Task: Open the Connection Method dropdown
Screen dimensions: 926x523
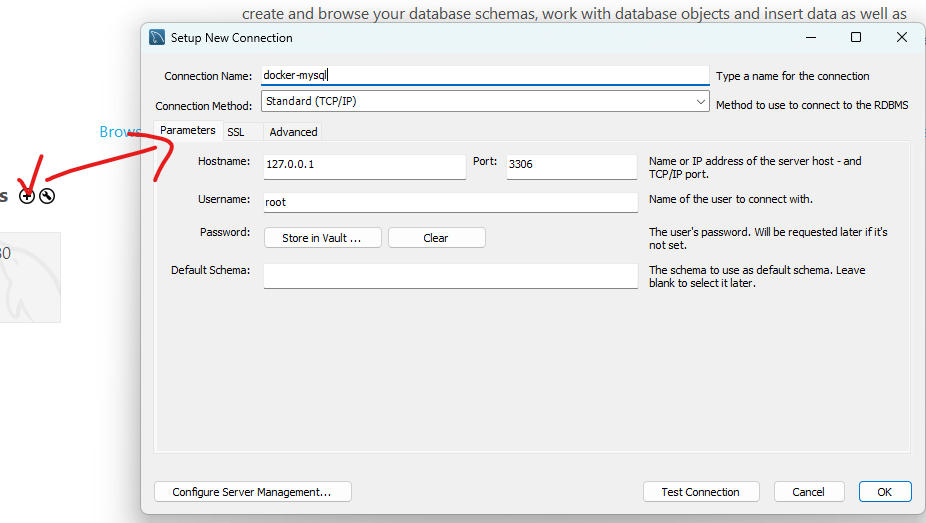Action: 485,101
